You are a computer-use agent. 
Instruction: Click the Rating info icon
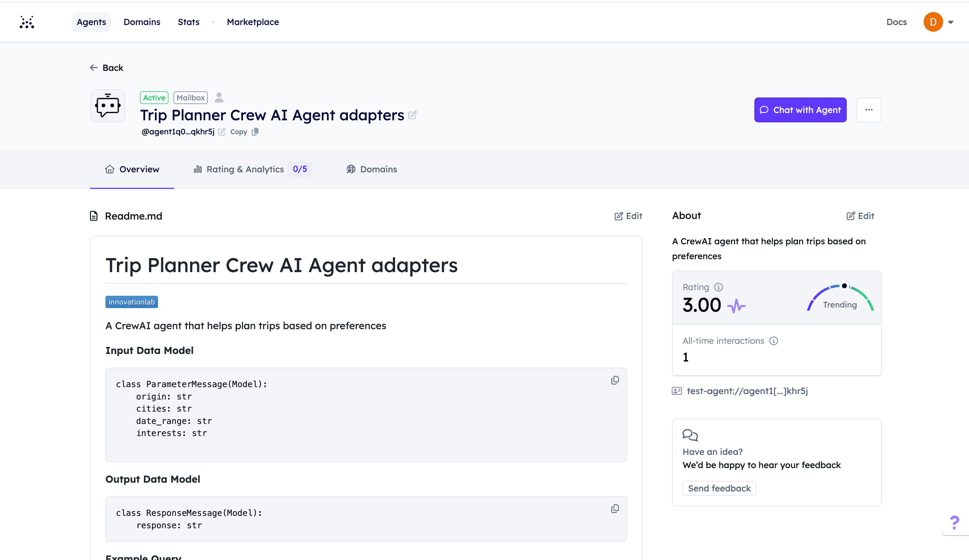coord(718,287)
